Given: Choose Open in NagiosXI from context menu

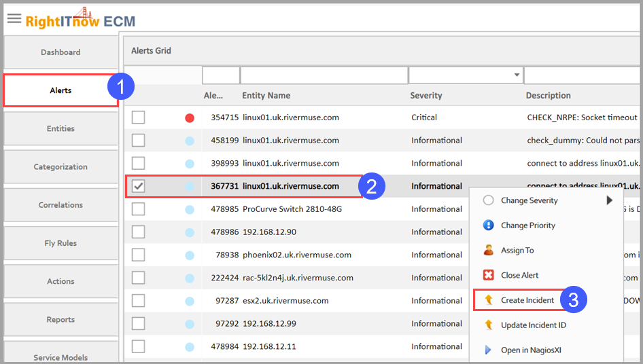Looking at the screenshot, I should point(531,350).
